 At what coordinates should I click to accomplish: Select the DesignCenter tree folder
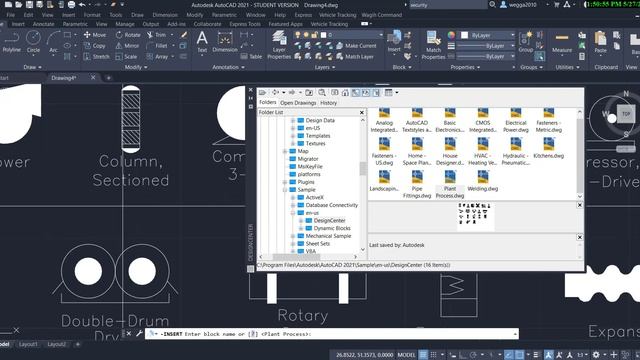[329, 220]
